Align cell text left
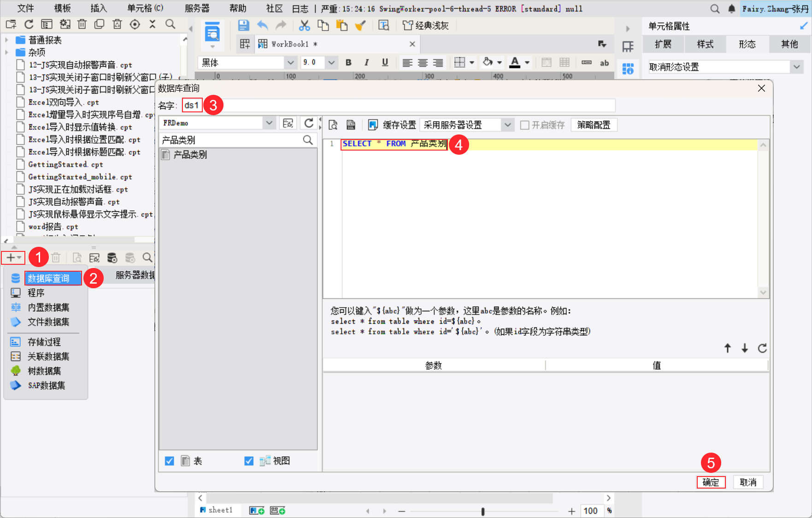This screenshot has width=812, height=518. 407,63
